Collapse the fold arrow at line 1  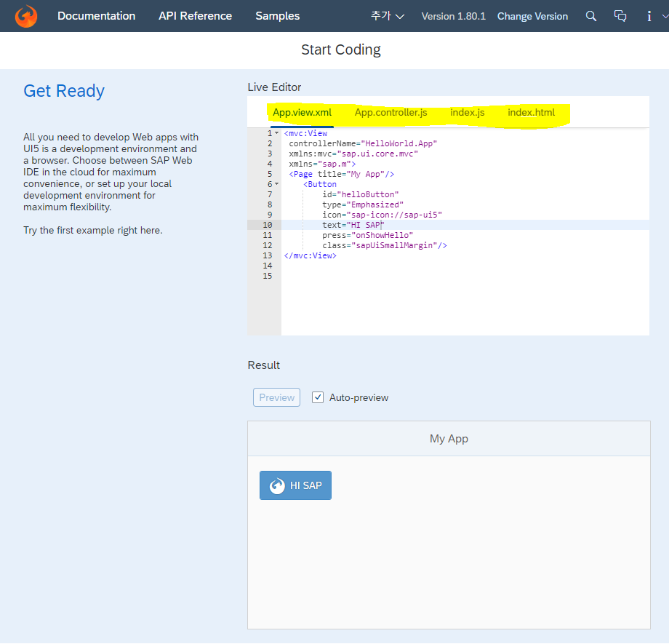277,133
